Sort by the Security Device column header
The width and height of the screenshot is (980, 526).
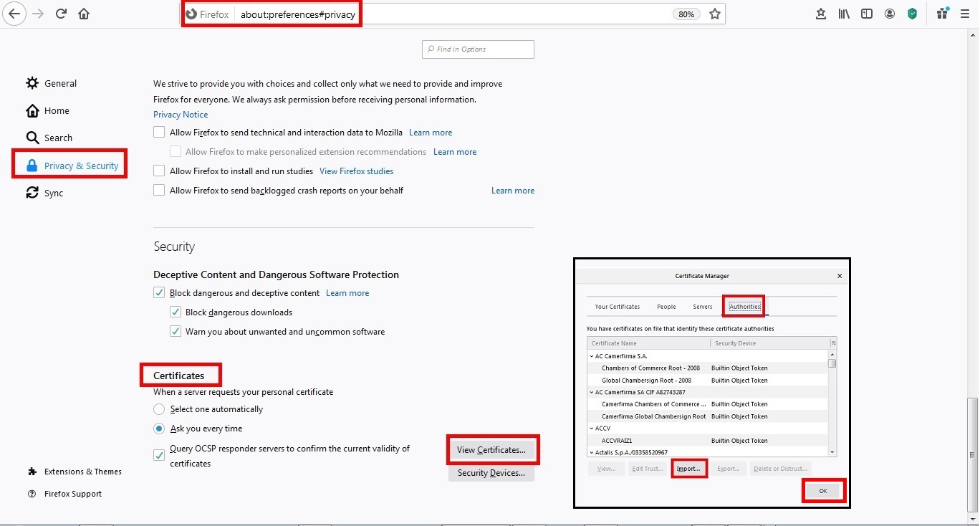[x=769, y=343]
